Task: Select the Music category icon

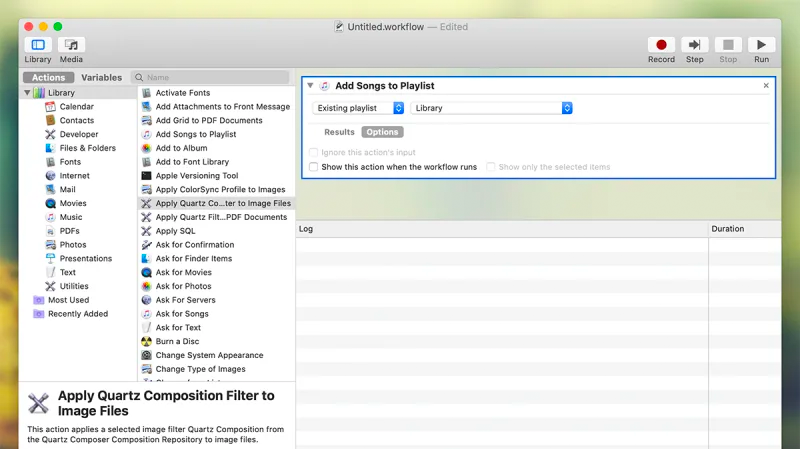Action: click(50, 217)
